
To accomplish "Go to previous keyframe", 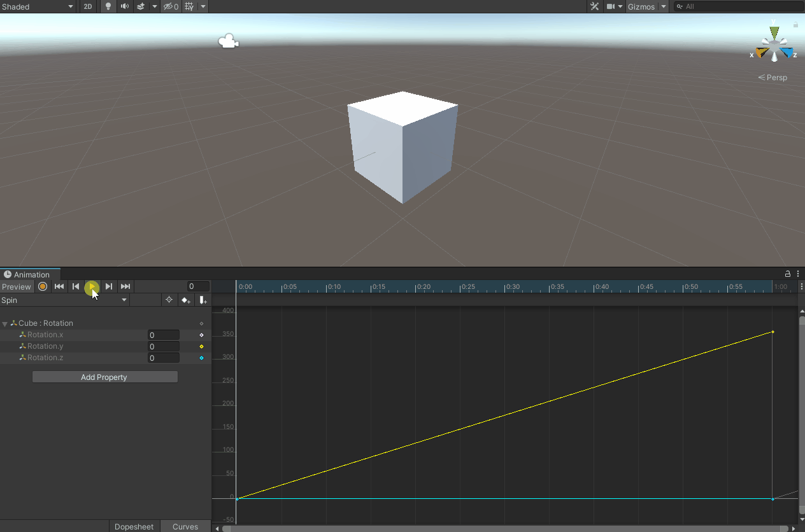I will [76, 287].
